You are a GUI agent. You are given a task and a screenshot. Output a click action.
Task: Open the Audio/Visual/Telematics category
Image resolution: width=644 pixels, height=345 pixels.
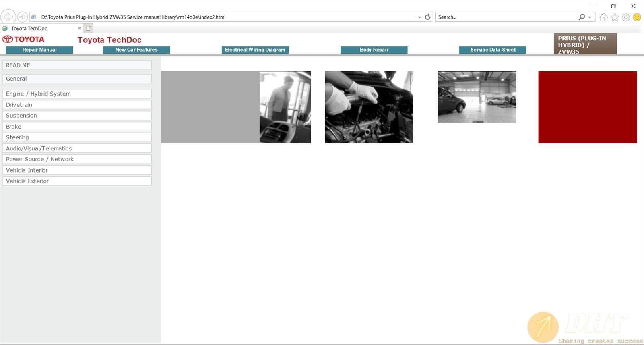[77, 148]
